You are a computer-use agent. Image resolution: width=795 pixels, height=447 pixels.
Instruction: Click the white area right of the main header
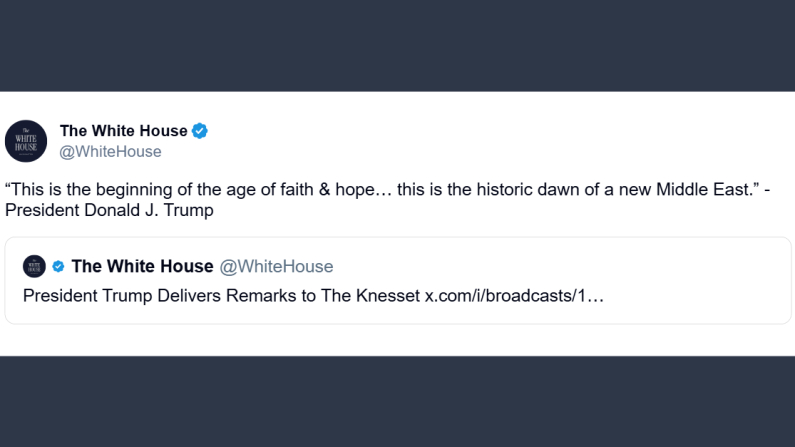point(550,140)
